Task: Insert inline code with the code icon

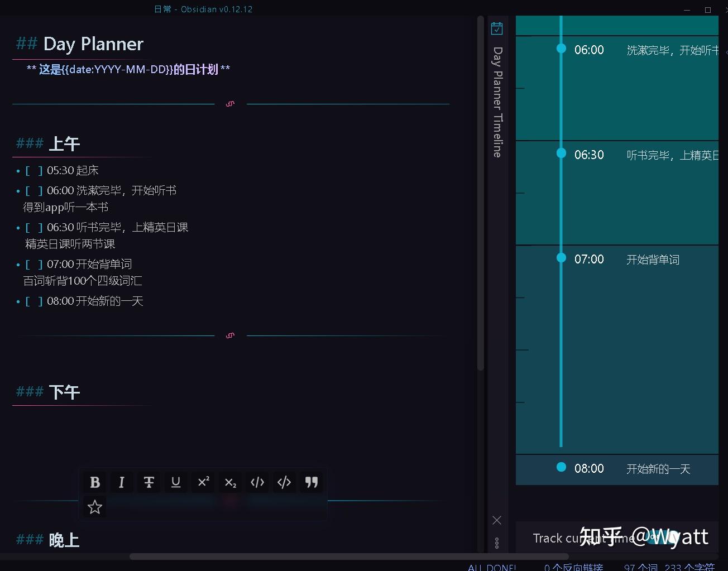Action: click(x=257, y=482)
